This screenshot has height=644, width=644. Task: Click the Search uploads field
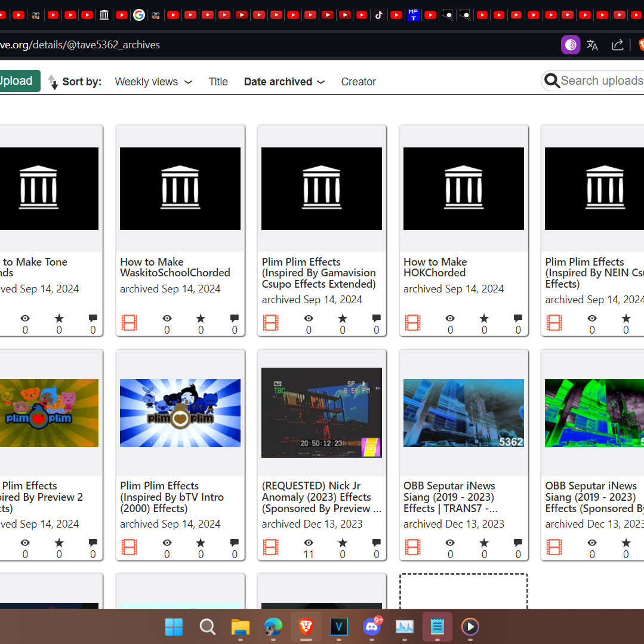(593, 81)
